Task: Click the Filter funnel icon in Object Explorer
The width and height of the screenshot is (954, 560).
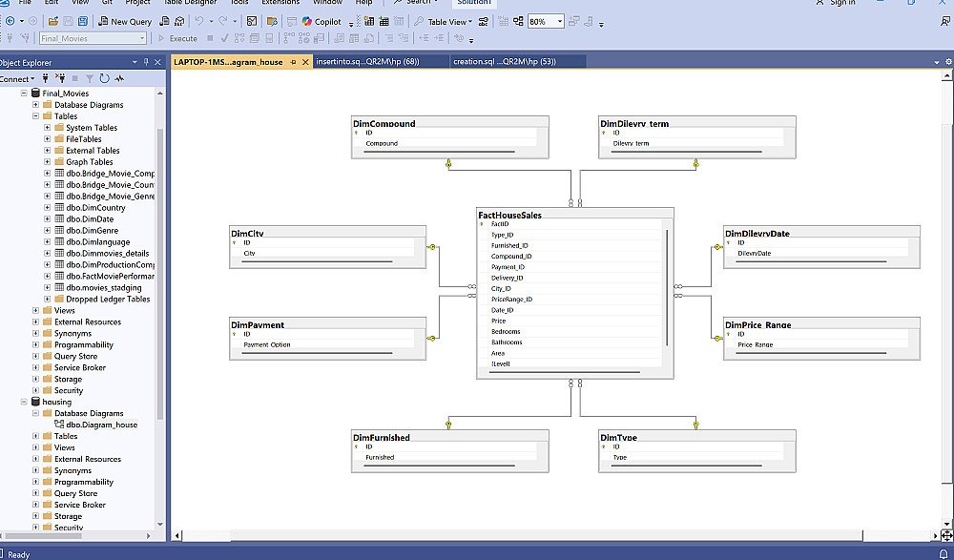Action: click(90, 78)
